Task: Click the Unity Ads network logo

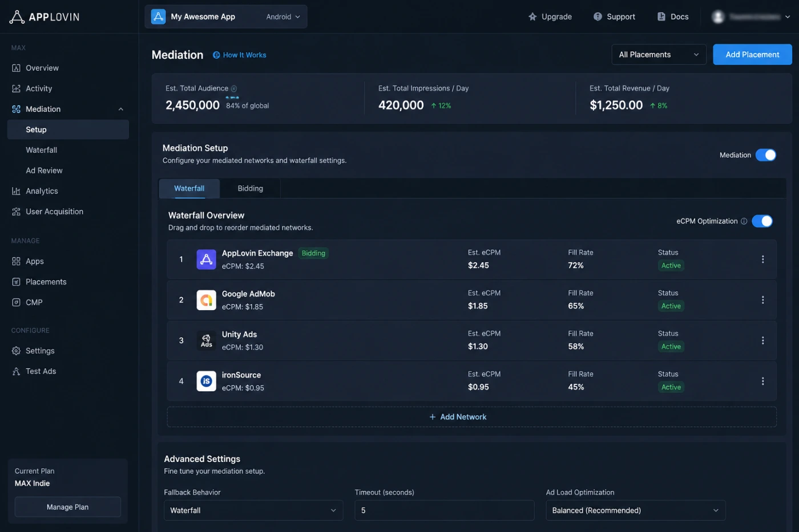Action: (206, 340)
